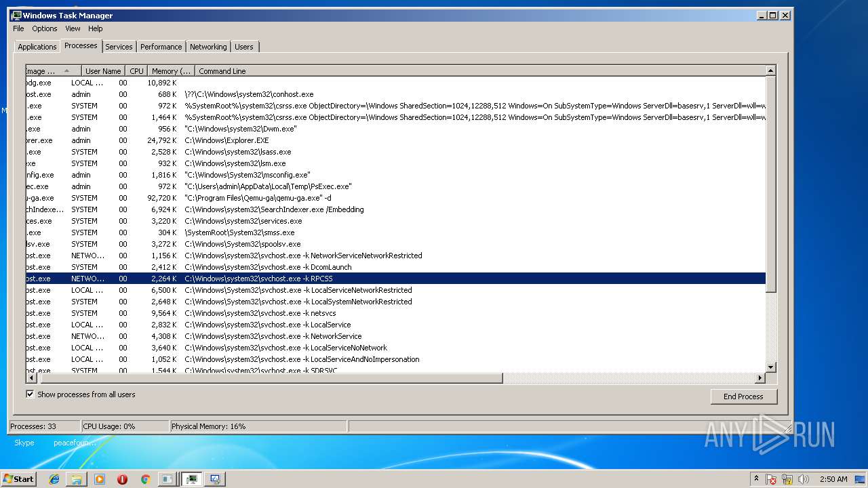The height and width of the screenshot is (488, 868).
Task: Click the Action Center flag tray icon
Action: [x=771, y=479]
